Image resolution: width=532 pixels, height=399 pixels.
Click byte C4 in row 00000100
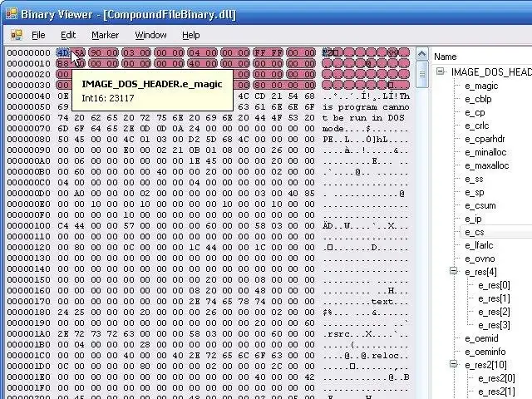pyautogui.click(x=63, y=225)
